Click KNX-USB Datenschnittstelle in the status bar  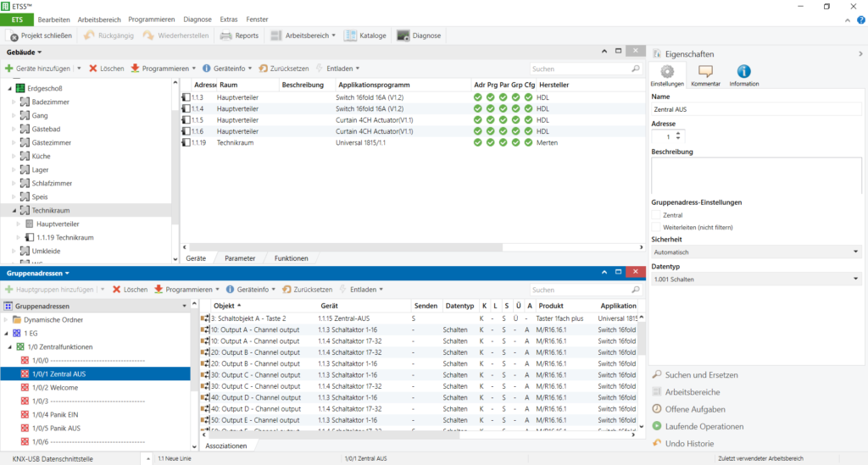53,459
